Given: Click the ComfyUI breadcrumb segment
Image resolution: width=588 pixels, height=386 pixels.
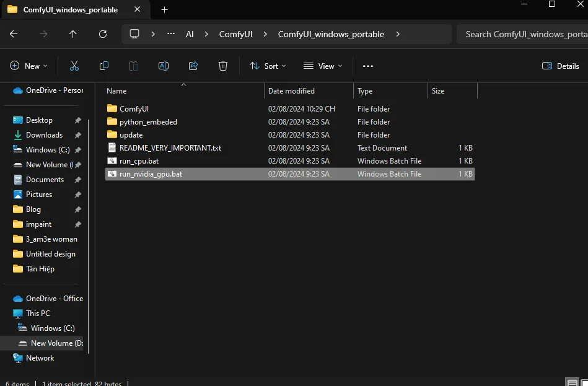Looking at the screenshot, I should [x=235, y=34].
